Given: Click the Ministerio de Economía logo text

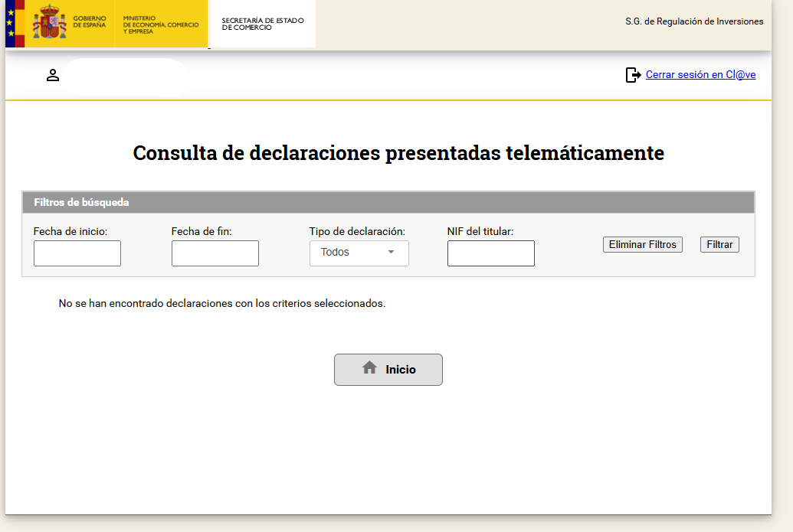Looking at the screenshot, I should (x=160, y=24).
